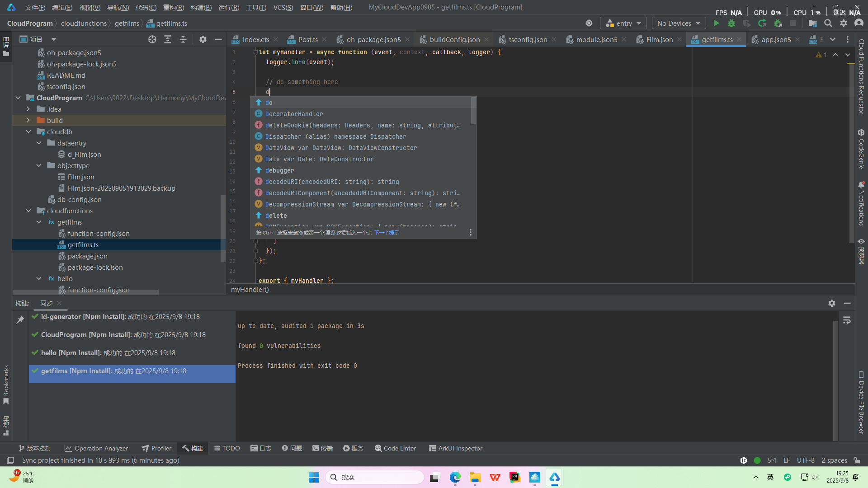Open the VCS(S) menu

[x=283, y=7]
